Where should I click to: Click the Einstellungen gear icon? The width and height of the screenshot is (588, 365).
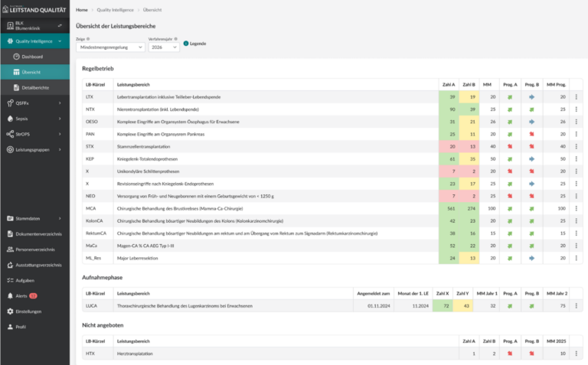click(x=10, y=311)
